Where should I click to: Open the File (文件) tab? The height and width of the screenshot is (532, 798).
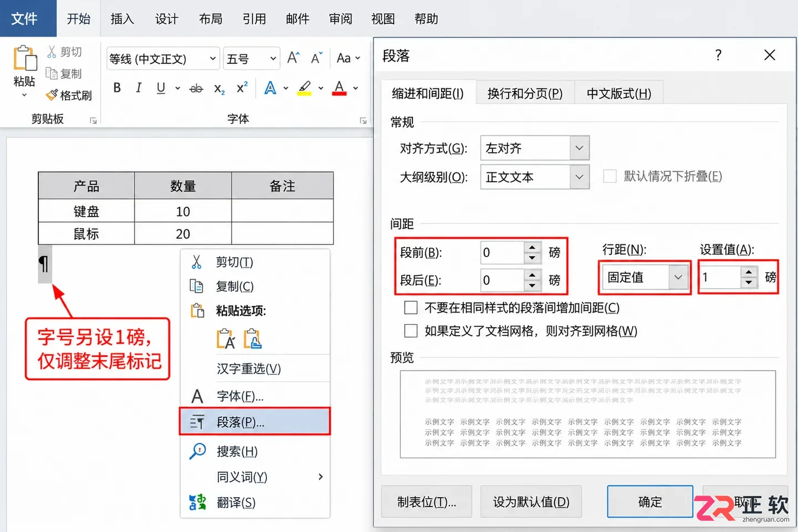click(x=25, y=18)
